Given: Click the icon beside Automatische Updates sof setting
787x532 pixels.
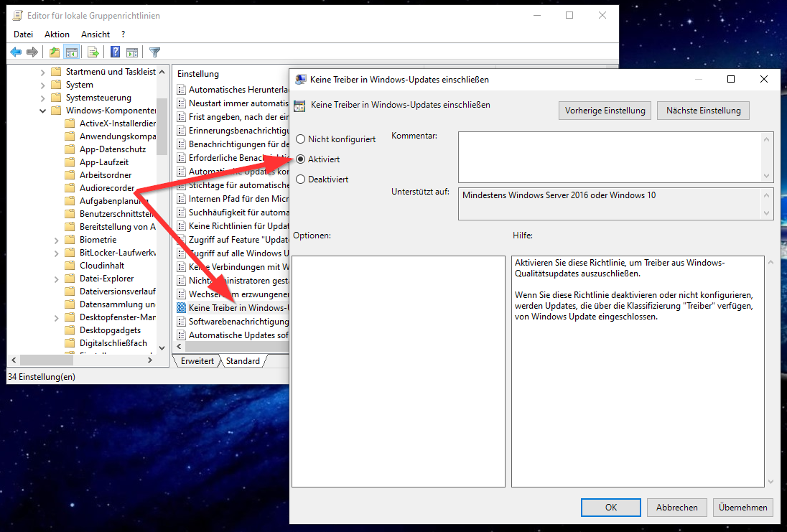Looking at the screenshot, I should (x=181, y=335).
